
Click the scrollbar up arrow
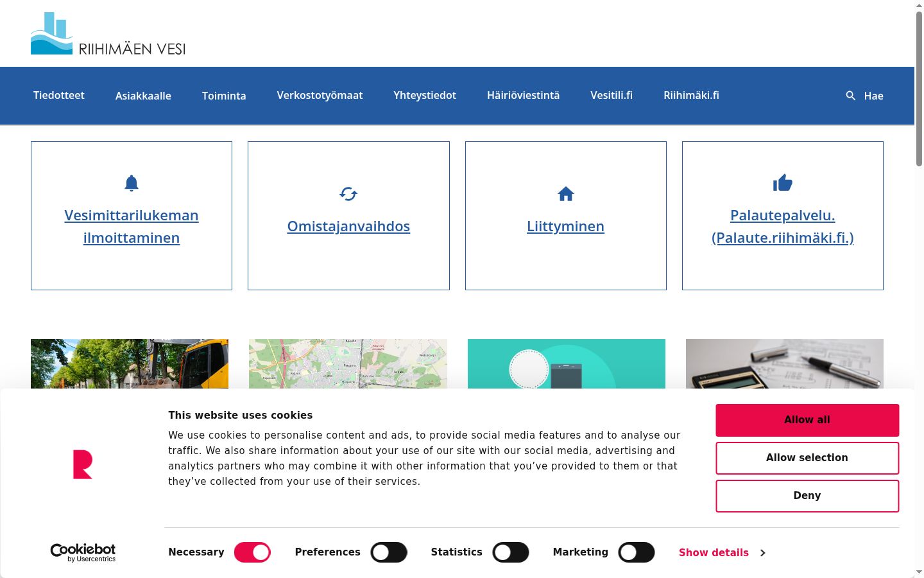[x=919, y=5]
